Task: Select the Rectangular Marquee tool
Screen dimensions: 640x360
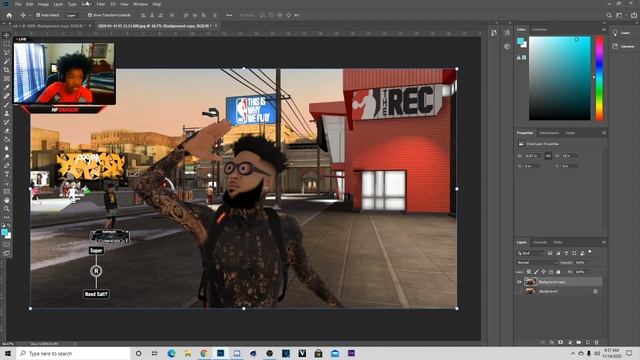Action: click(x=7, y=44)
